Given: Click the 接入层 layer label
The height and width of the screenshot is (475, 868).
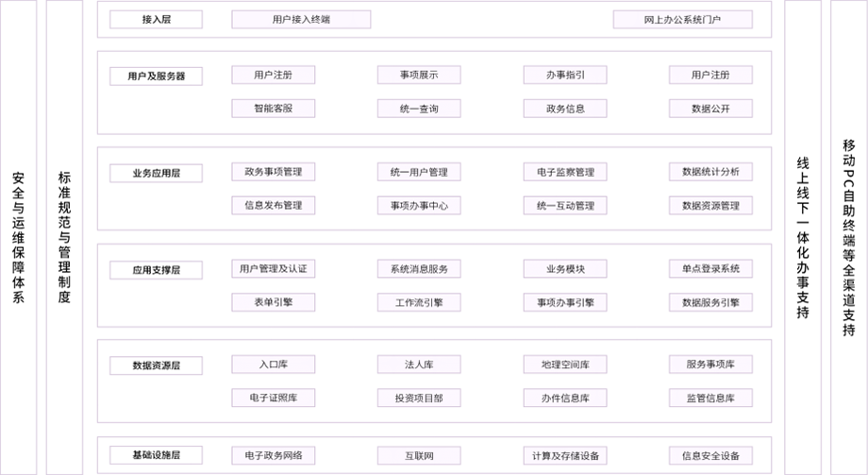Looking at the screenshot, I should pyautogui.click(x=156, y=20).
